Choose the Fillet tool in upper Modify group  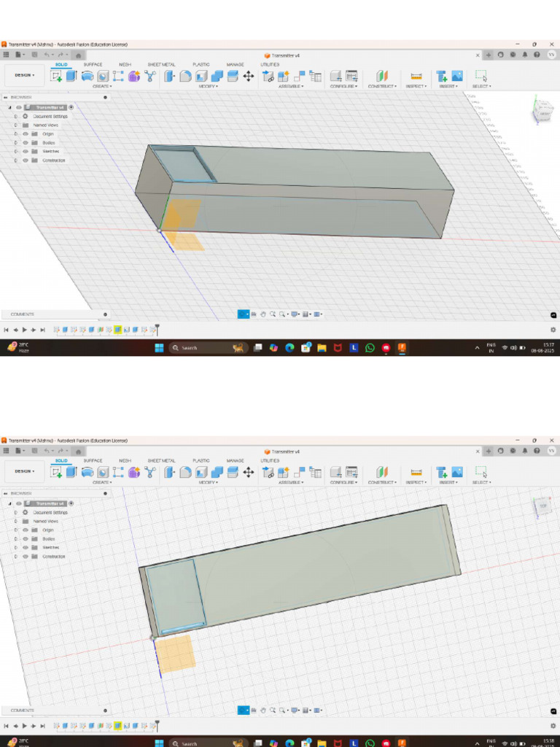click(186, 76)
